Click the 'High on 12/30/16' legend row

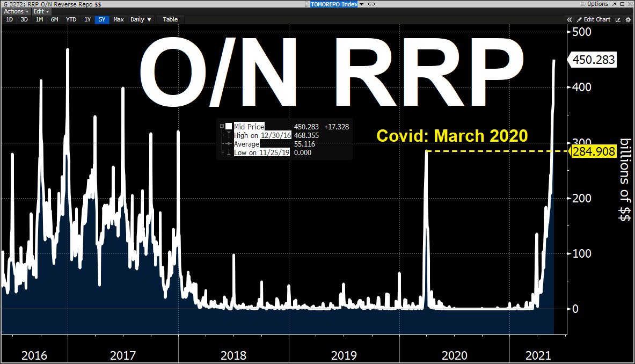262,135
